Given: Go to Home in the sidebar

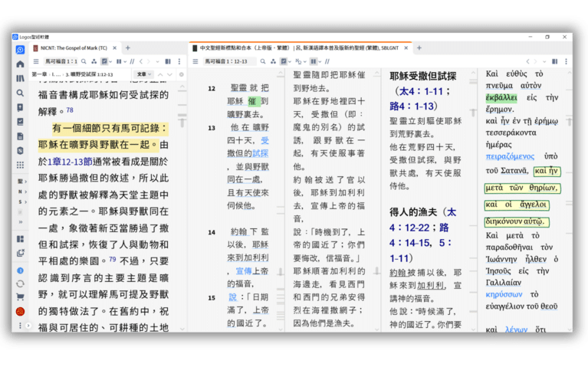Looking at the screenshot, I should pos(20,64).
